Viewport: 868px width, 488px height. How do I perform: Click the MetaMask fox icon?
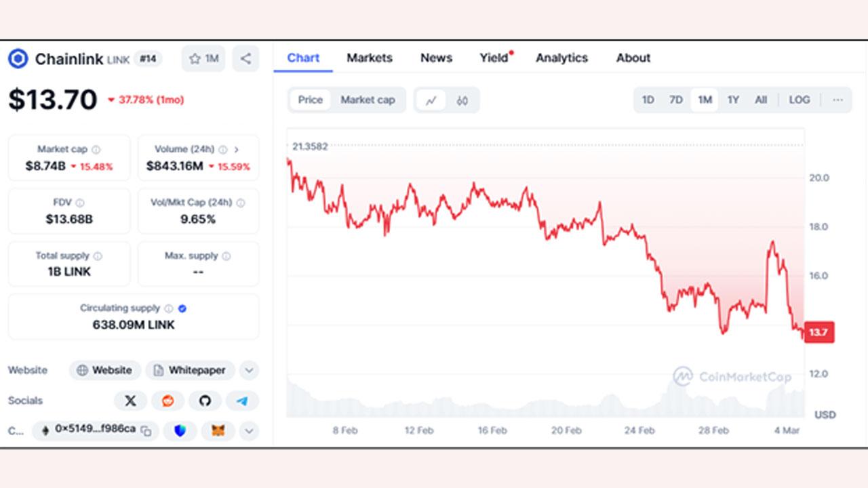[218, 430]
